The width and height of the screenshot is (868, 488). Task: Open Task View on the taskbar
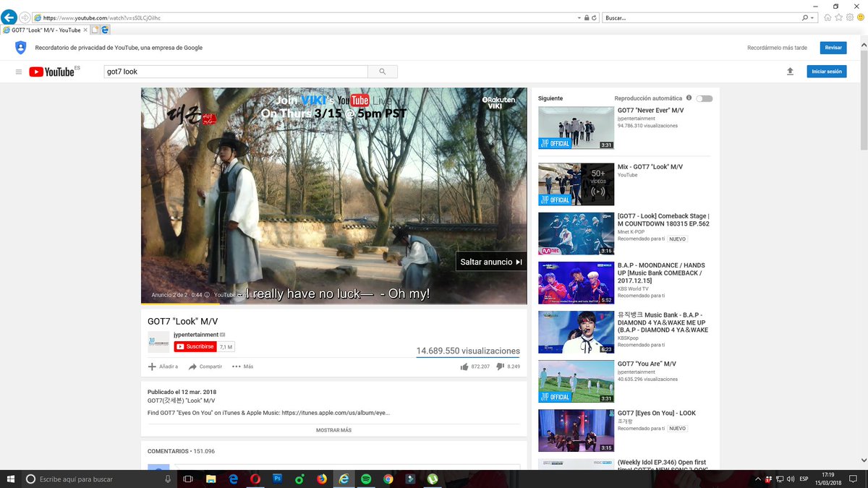click(x=188, y=479)
